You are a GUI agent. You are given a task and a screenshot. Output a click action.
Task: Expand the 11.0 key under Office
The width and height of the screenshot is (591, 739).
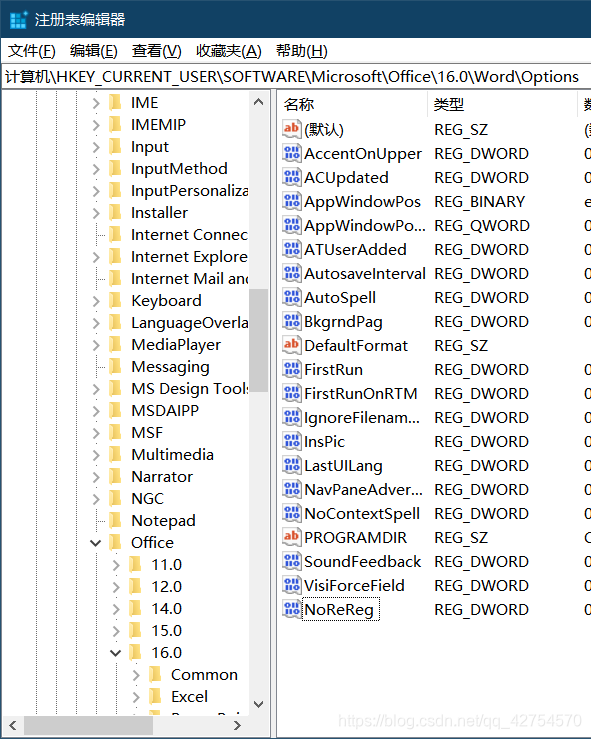tap(115, 565)
